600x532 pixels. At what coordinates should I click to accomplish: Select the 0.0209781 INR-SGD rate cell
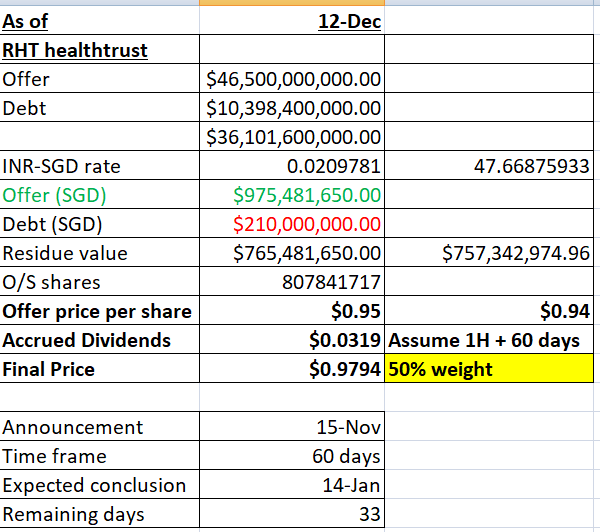[292, 166]
